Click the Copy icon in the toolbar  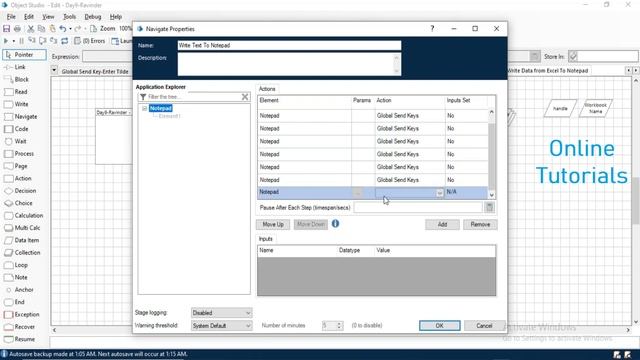(41, 29)
